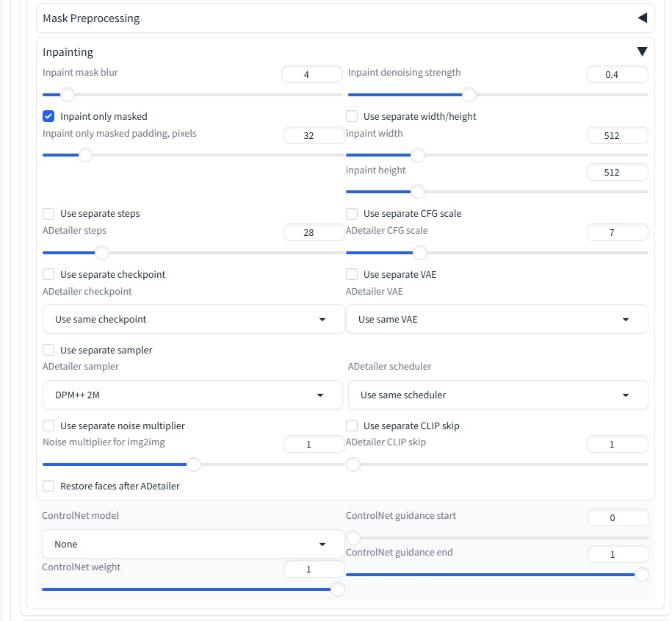Screen dimensions: 672x621
Task: Enable Restore faces after ADetailer
Action: (49, 487)
